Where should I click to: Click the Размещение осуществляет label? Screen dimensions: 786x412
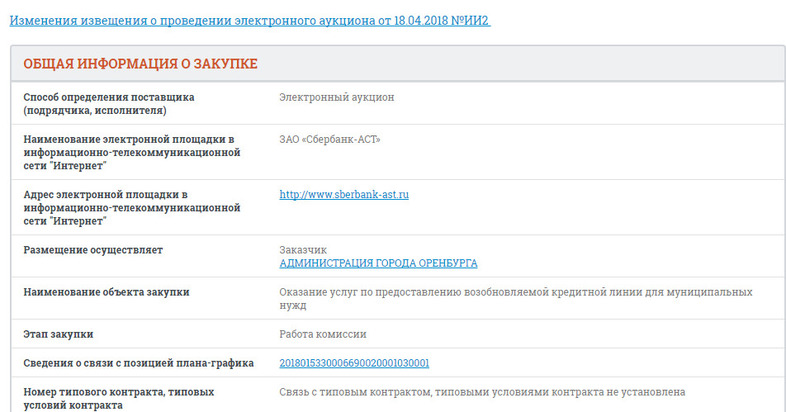93,250
